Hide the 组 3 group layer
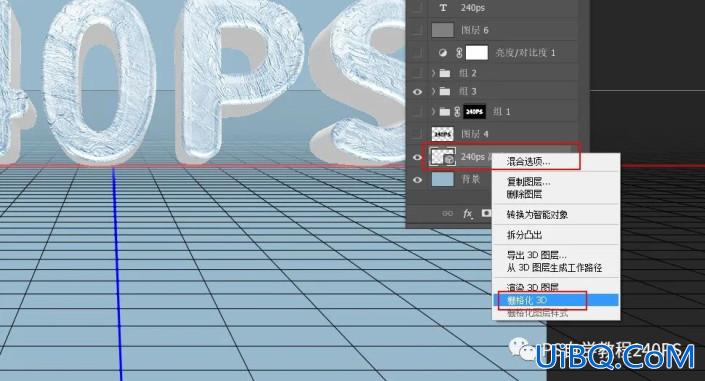Viewport: 705px width, 381px height. (417, 92)
